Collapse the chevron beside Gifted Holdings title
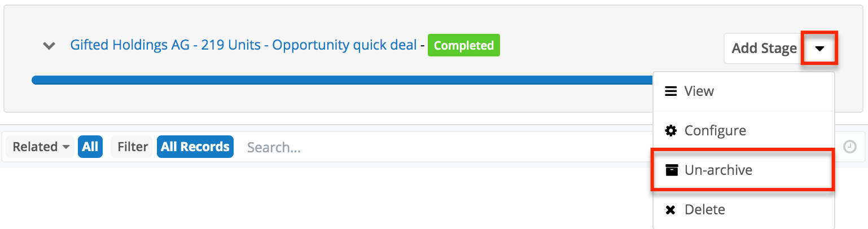The width and height of the screenshot is (868, 229). click(50, 46)
